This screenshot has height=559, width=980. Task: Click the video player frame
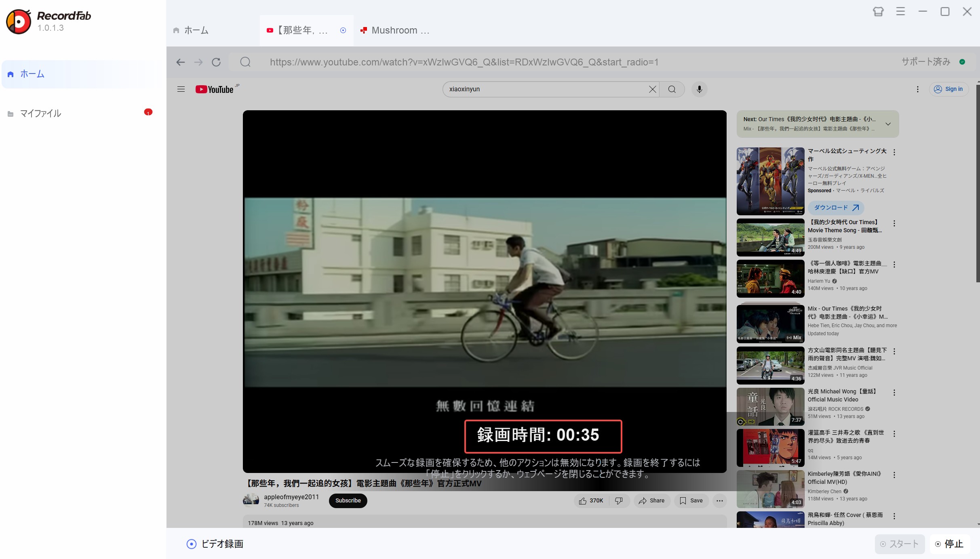[485, 292]
